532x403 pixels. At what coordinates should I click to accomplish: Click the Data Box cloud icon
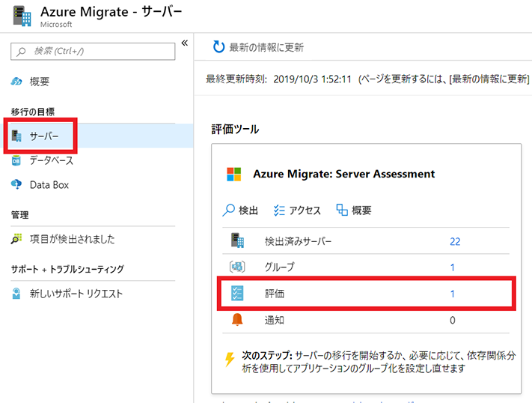tap(16, 184)
